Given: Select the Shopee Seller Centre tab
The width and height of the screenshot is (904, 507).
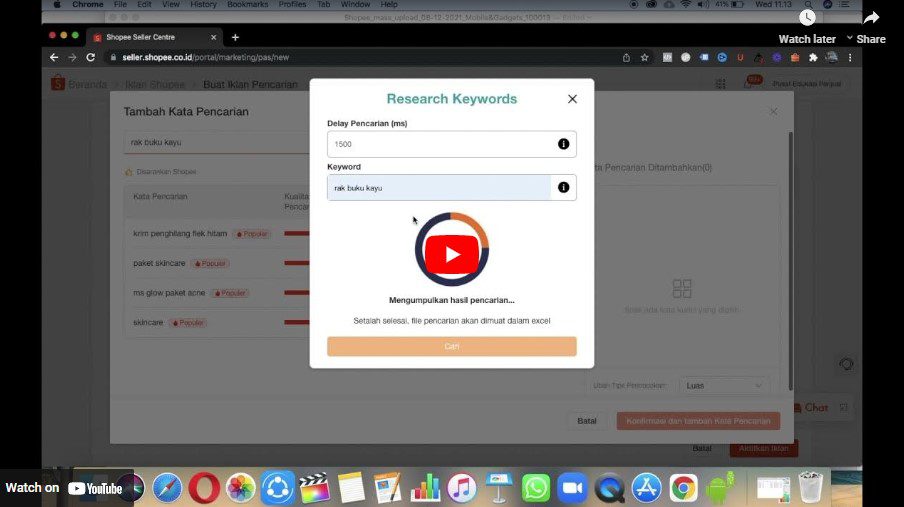Looking at the screenshot, I should click(x=153, y=37).
